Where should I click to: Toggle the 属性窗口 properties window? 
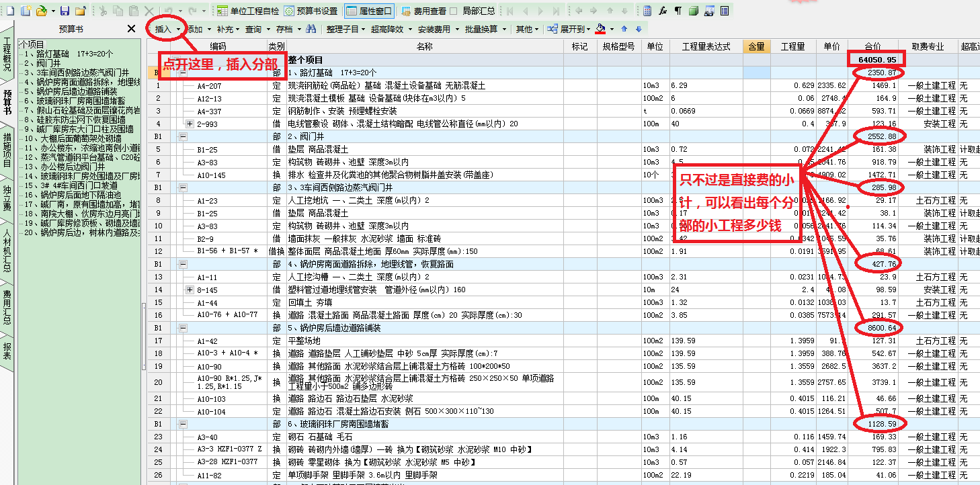369,11
